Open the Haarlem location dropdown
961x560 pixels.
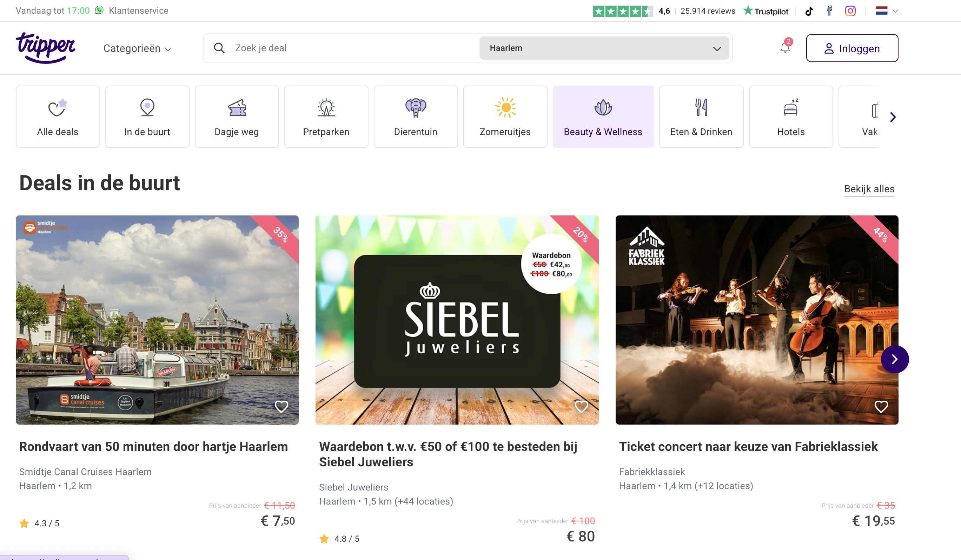pyautogui.click(x=604, y=48)
